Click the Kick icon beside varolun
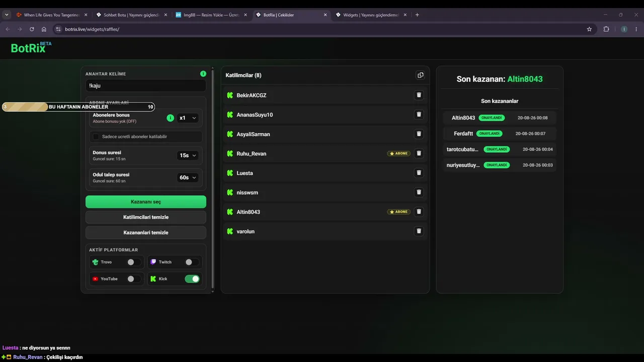Viewport: 644px width, 362px height. (230, 231)
